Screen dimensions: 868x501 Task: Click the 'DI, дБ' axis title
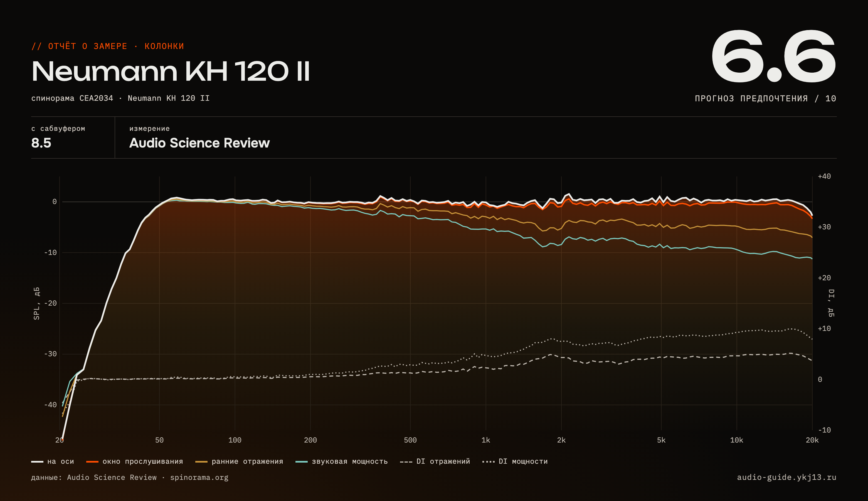tap(831, 303)
